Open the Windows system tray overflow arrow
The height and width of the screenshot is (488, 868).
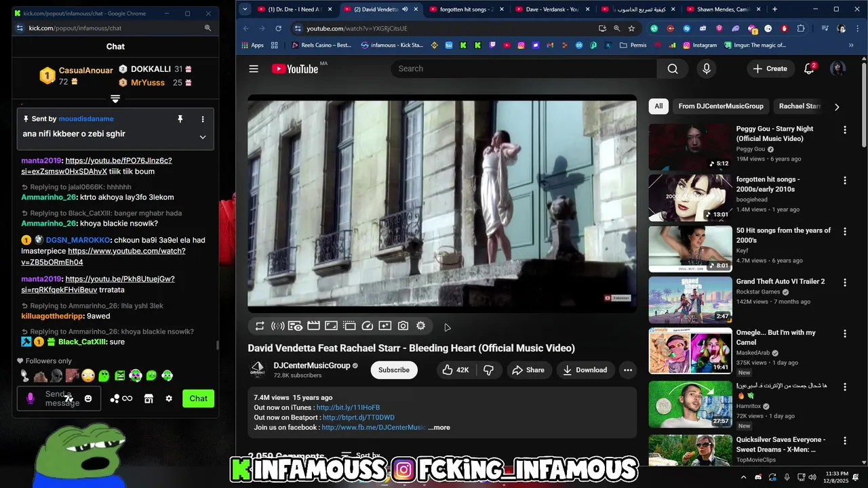tap(743, 477)
